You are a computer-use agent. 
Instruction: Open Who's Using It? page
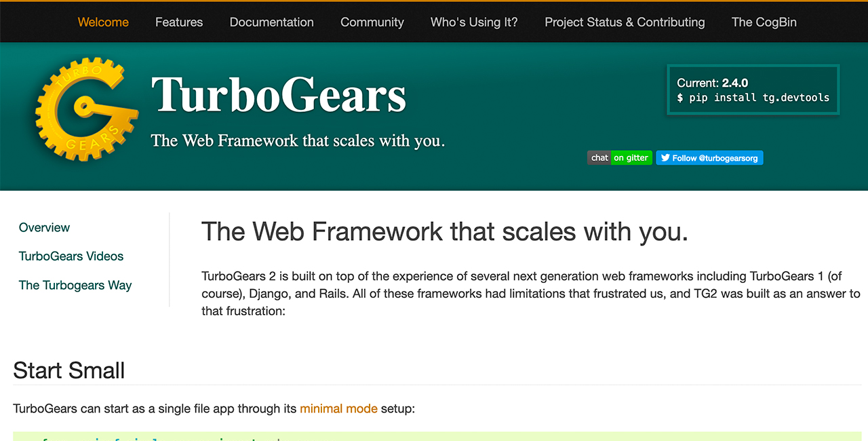coord(474,22)
